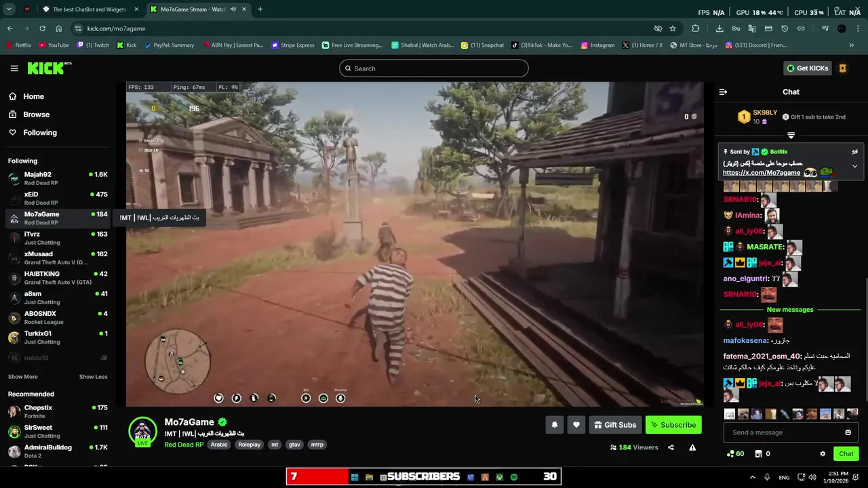Open the KICKs balance showing 60

[736, 454]
